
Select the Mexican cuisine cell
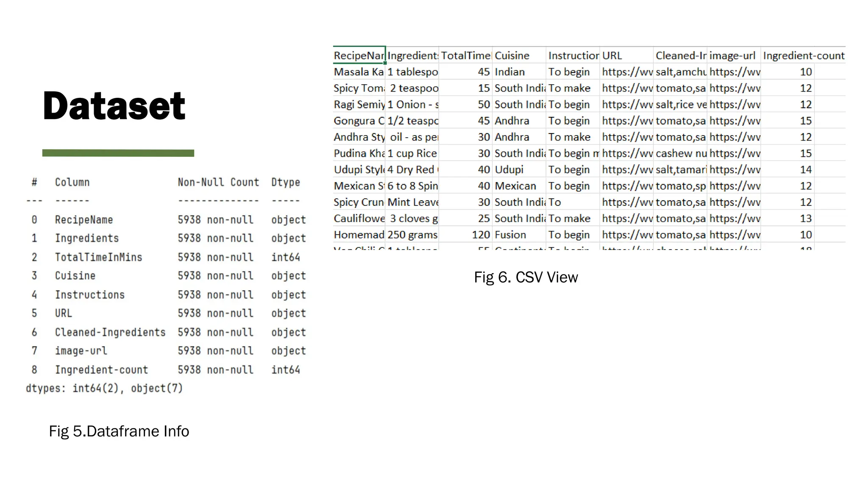(519, 186)
